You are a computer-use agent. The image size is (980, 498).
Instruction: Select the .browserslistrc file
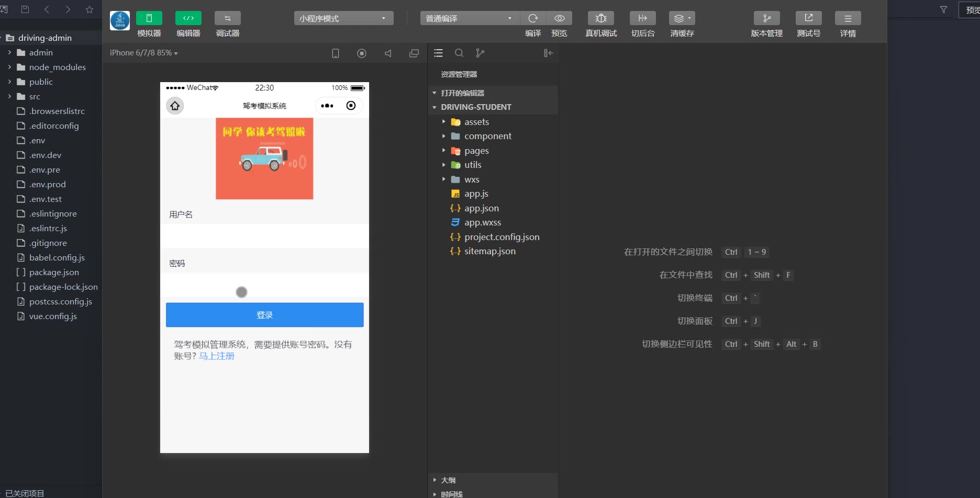[51, 111]
